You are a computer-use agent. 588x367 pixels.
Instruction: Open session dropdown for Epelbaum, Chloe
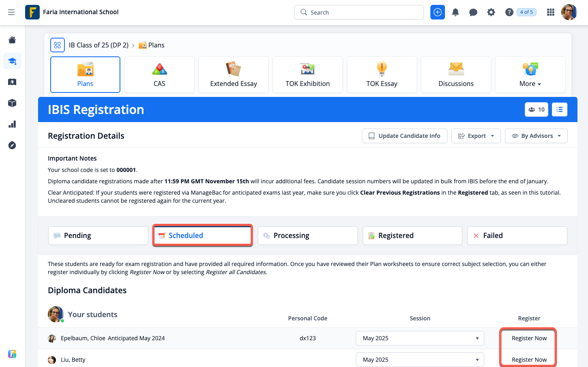(x=420, y=338)
